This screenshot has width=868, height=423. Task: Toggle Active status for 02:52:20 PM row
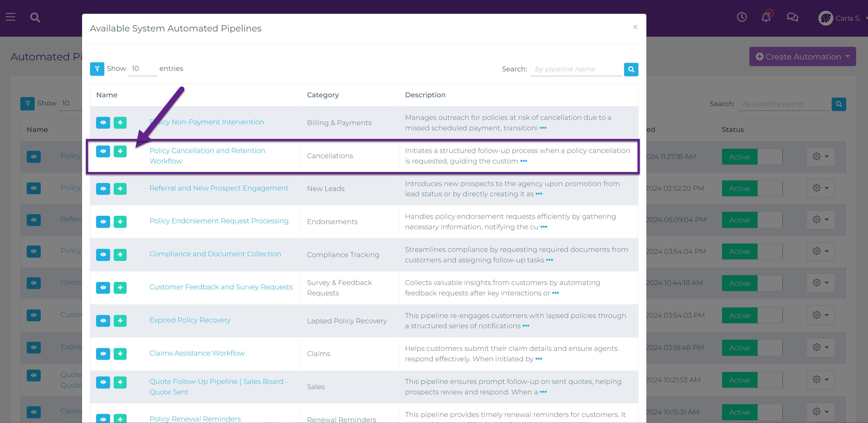[752, 189]
